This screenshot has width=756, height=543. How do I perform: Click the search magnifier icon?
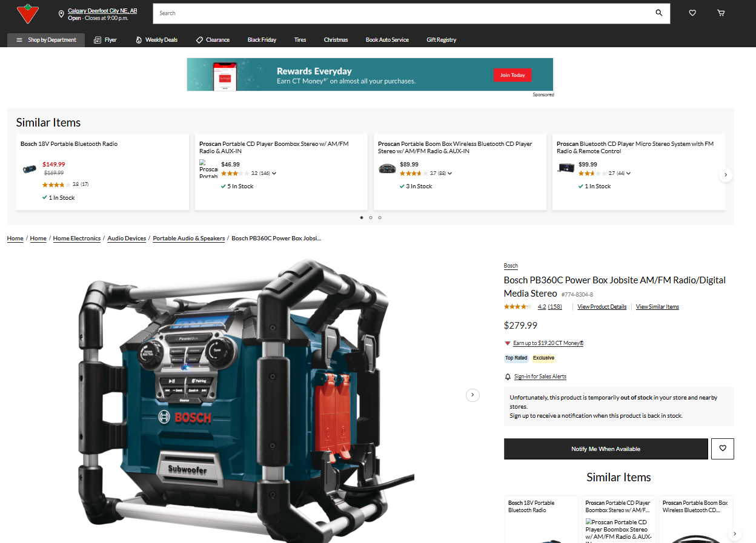click(x=658, y=13)
